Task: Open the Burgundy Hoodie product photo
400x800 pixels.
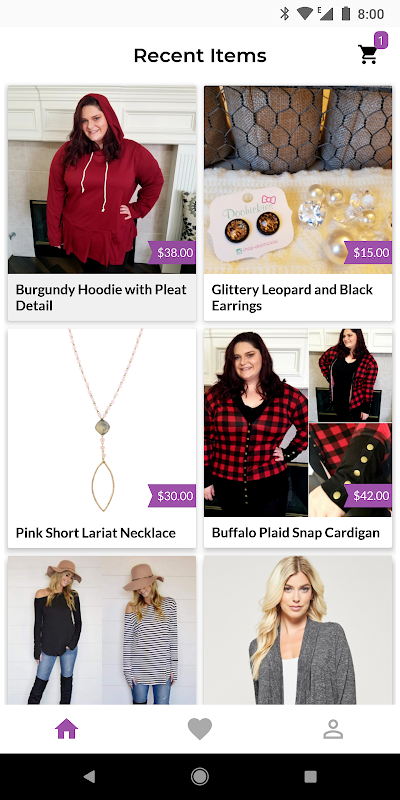Action: pyautogui.click(x=102, y=180)
